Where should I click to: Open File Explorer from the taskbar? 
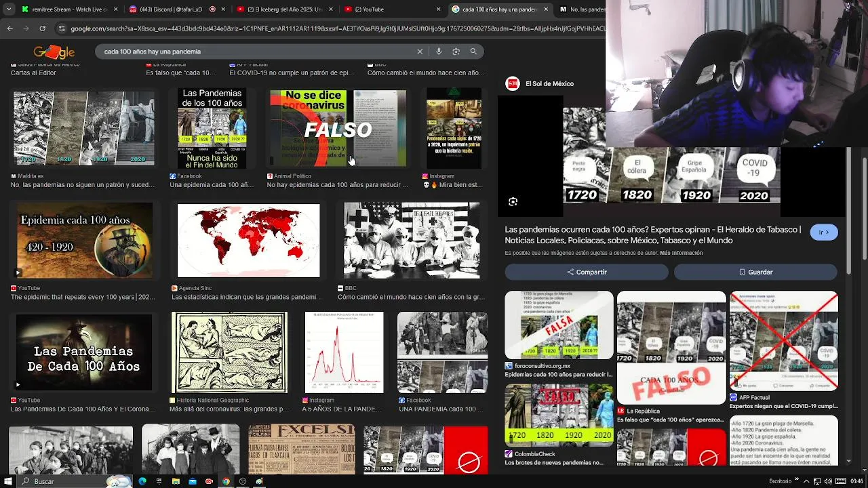[176, 481]
